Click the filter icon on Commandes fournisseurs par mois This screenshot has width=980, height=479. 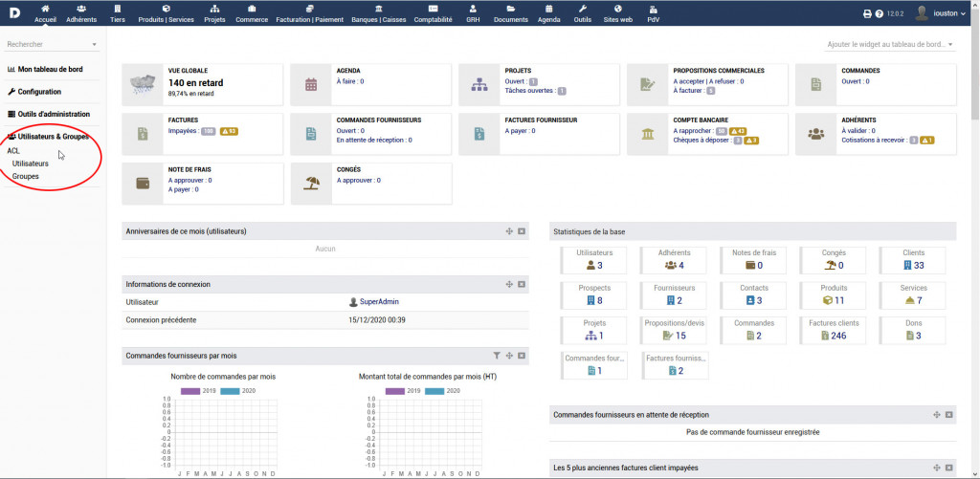[x=497, y=356]
